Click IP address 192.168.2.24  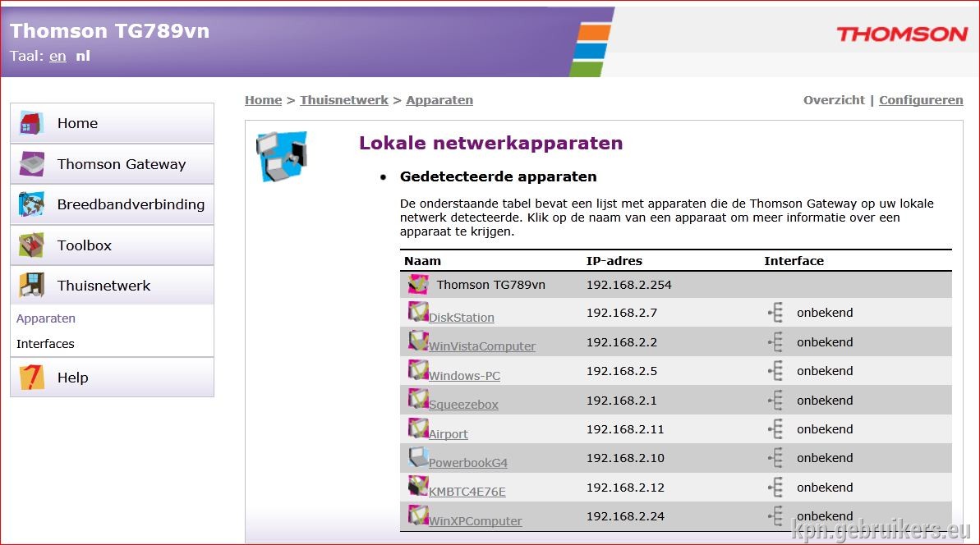coord(625,515)
